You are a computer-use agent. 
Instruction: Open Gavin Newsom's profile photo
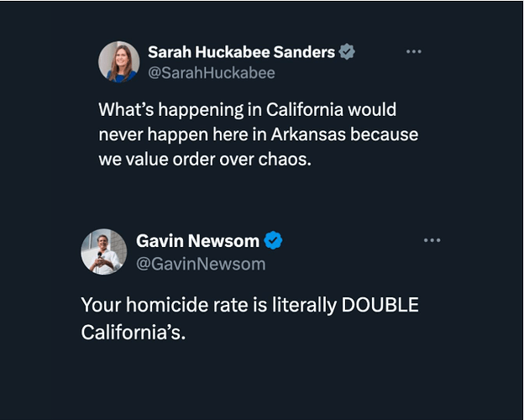coord(103,251)
